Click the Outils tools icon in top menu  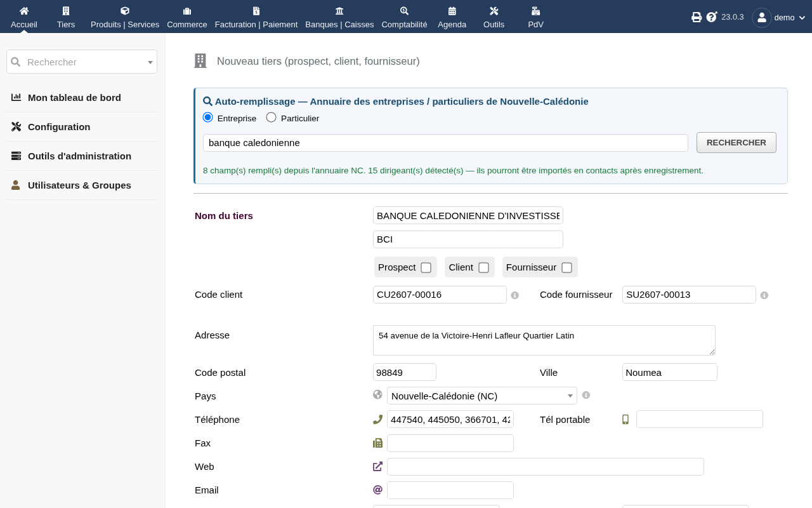[494, 11]
